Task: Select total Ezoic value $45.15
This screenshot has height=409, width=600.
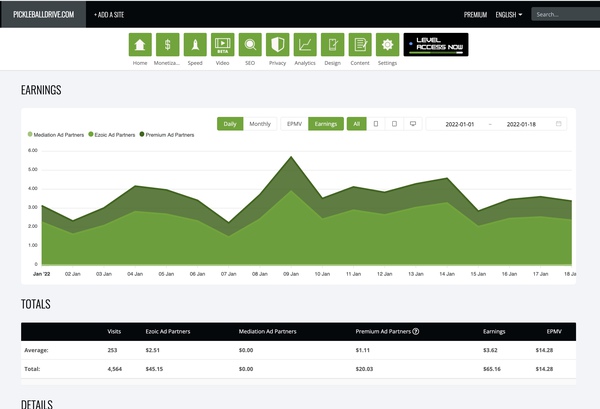Action: click(154, 369)
